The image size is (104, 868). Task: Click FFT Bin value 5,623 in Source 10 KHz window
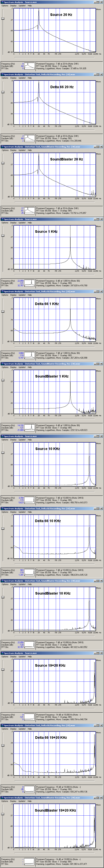tap(21, 502)
